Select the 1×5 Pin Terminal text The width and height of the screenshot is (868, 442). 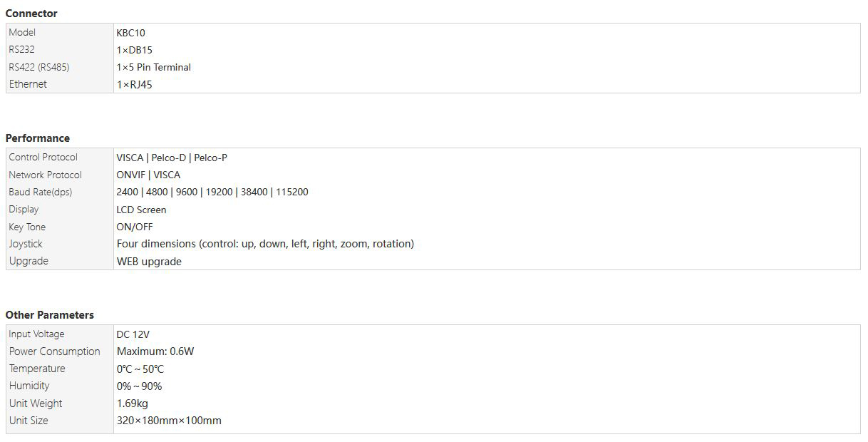[x=154, y=68]
